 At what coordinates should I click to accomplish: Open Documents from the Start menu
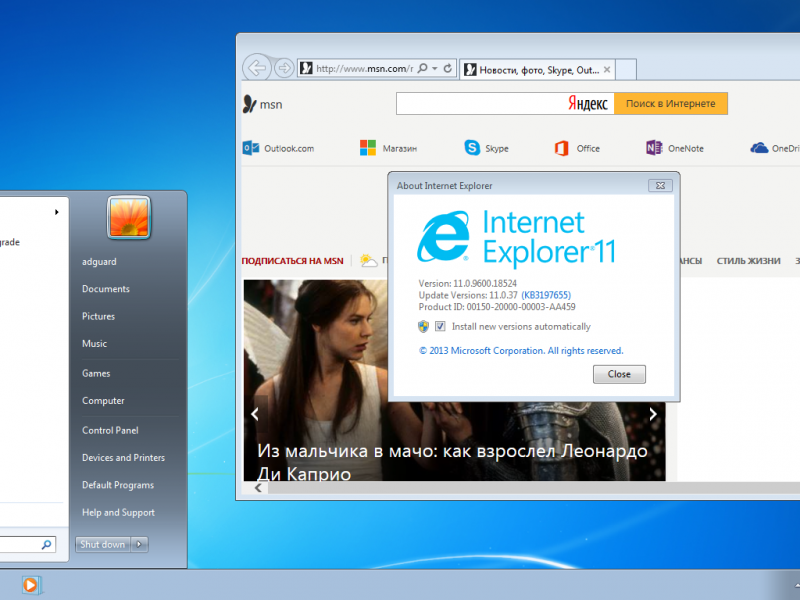pyautogui.click(x=106, y=289)
